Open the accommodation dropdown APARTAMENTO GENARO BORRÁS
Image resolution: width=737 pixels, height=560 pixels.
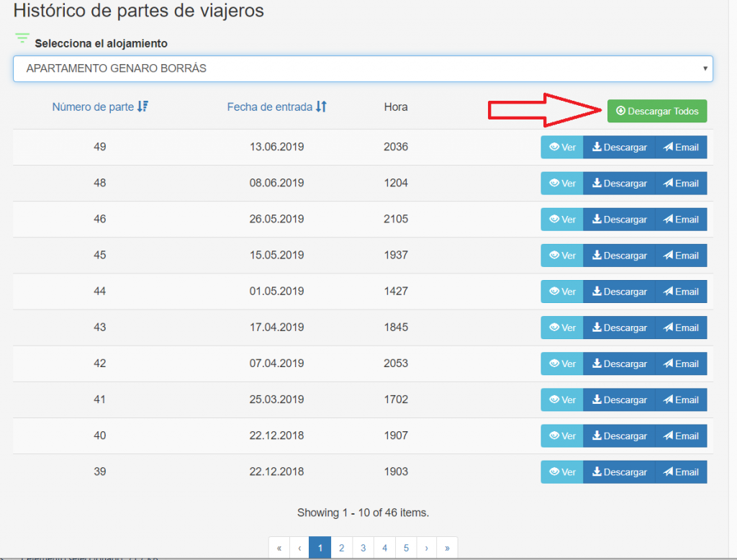click(363, 69)
